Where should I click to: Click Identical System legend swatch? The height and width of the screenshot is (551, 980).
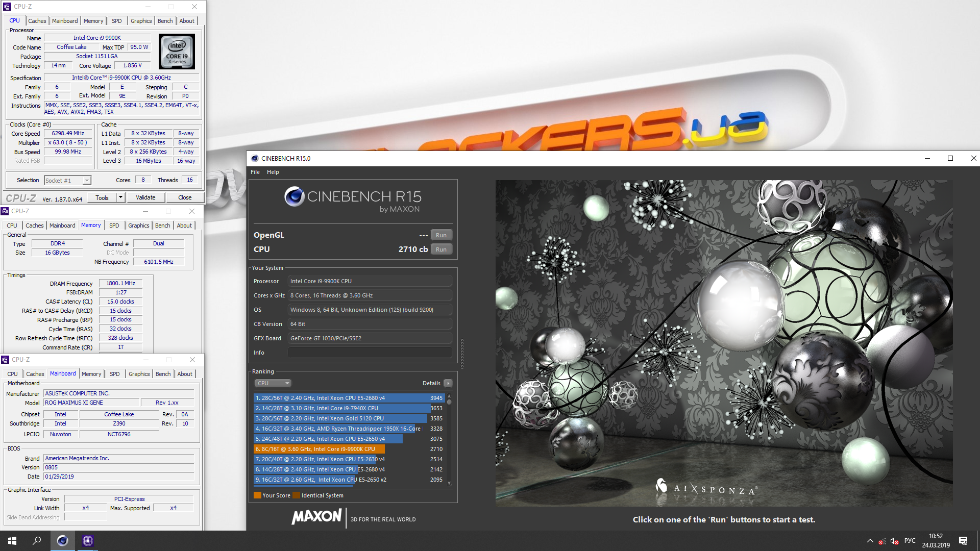(296, 495)
